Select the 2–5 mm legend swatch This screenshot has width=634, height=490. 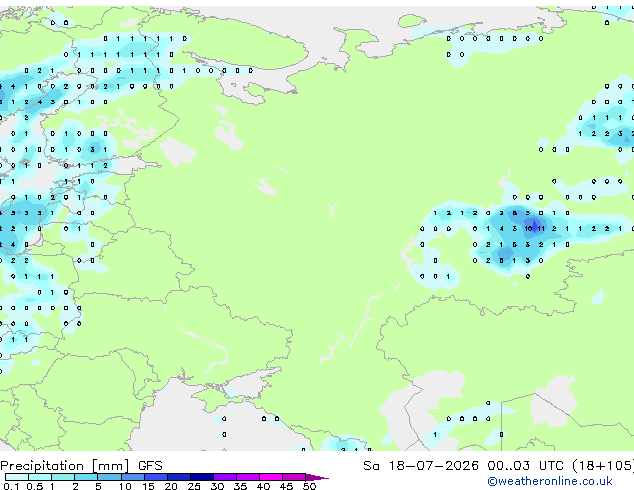[86, 477]
